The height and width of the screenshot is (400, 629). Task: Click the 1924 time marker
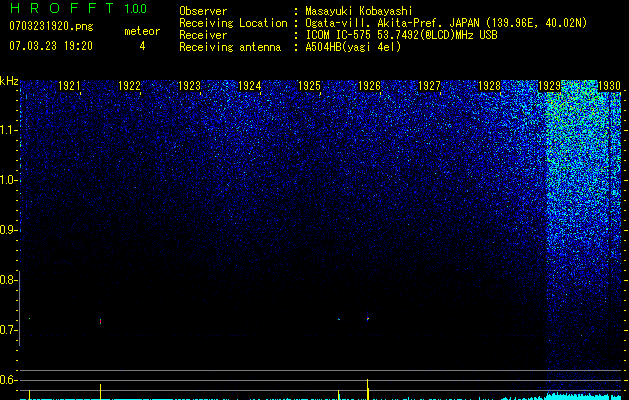[x=250, y=85]
